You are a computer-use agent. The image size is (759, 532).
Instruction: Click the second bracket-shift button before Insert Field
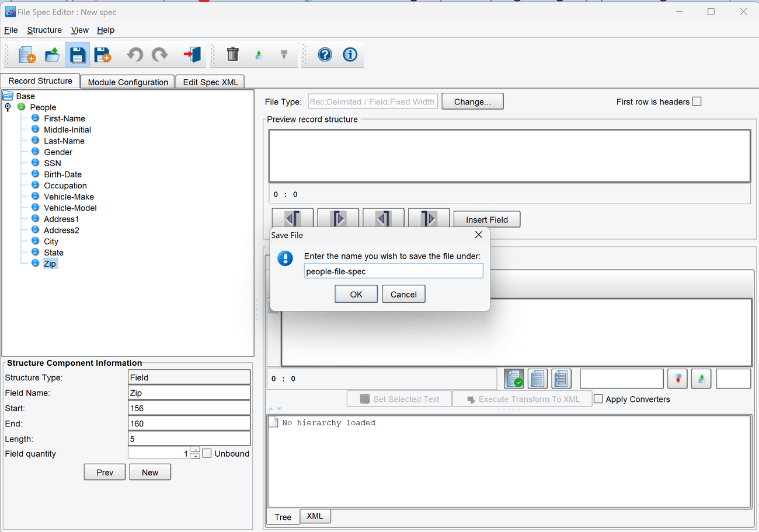[x=338, y=218]
